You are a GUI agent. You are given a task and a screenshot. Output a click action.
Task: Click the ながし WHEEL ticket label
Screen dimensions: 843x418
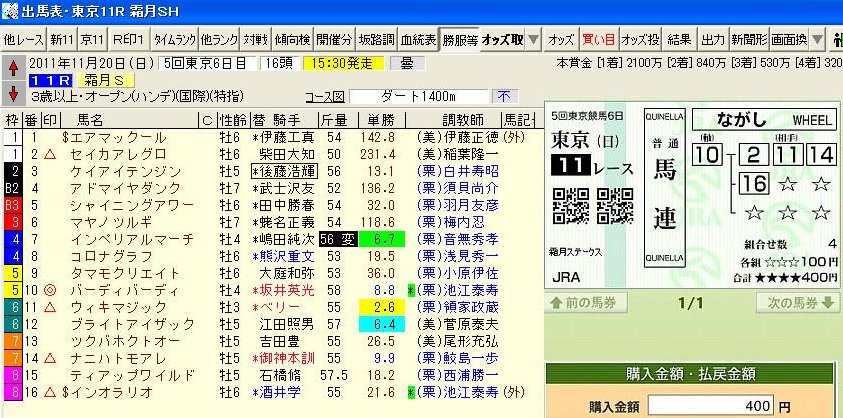763,120
